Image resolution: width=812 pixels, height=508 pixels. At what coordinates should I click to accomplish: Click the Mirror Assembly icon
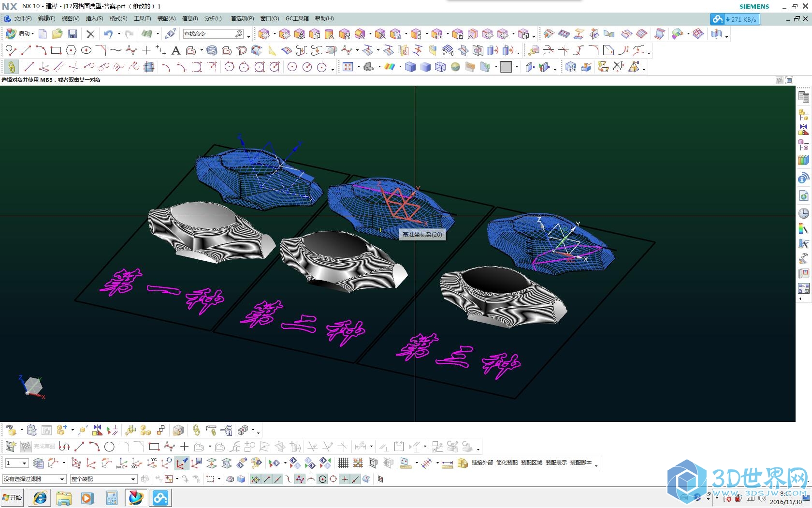(98, 430)
